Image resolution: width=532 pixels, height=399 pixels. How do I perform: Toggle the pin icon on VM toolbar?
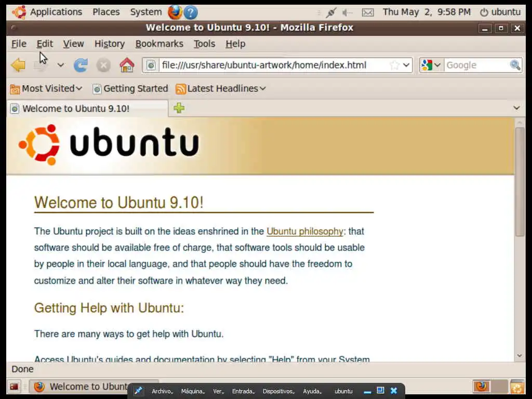138,391
